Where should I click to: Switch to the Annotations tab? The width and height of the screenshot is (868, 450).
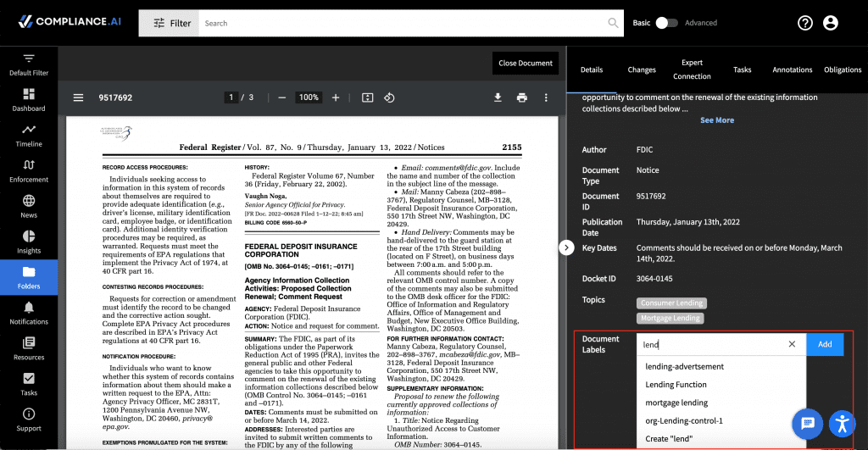(793, 69)
